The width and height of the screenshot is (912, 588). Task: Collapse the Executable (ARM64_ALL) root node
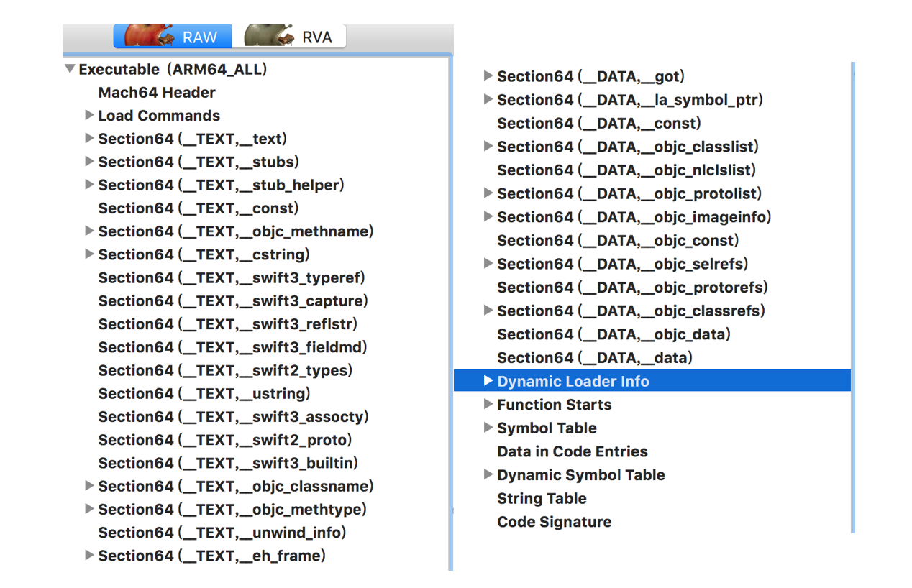click(x=69, y=70)
